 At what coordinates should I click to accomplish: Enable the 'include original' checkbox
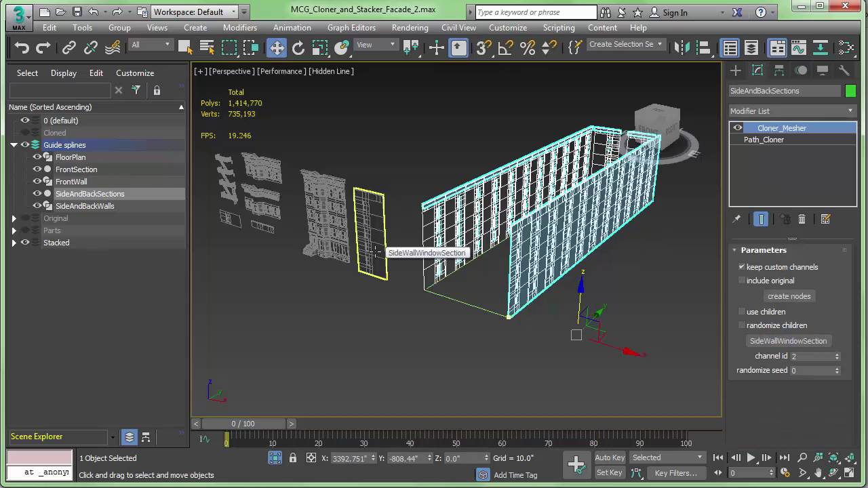click(742, 281)
